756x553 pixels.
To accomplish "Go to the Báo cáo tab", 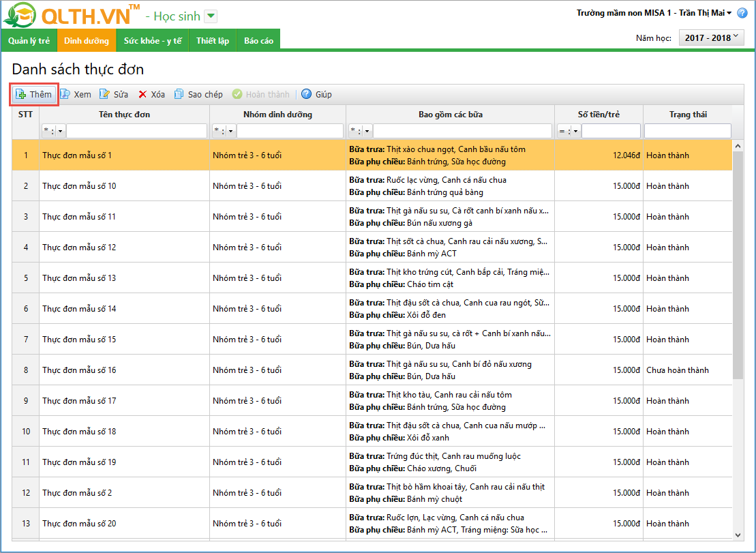I will point(258,41).
